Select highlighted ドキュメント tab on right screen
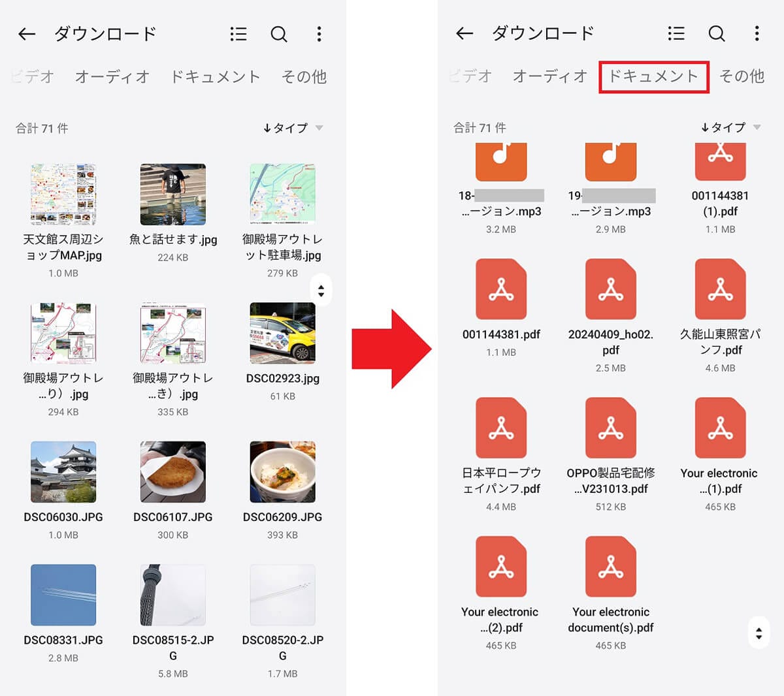The image size is (784, 696). point(653,76)
